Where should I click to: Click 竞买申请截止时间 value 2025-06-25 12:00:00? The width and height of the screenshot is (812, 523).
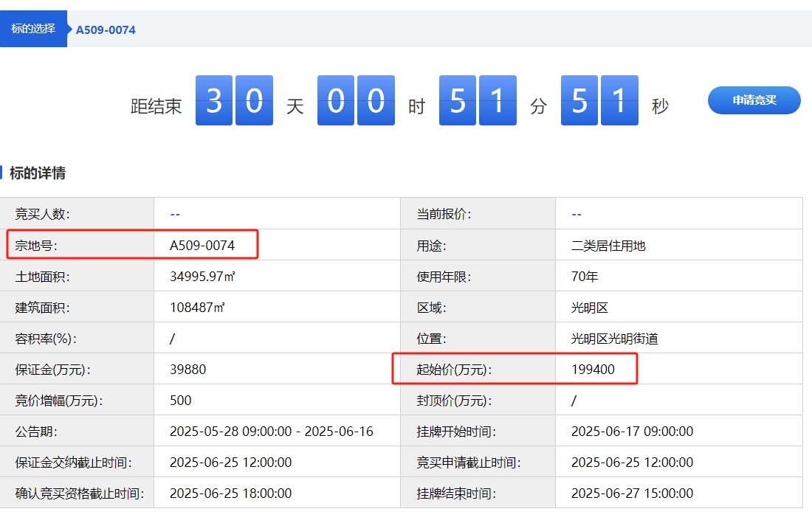(633, 463)
